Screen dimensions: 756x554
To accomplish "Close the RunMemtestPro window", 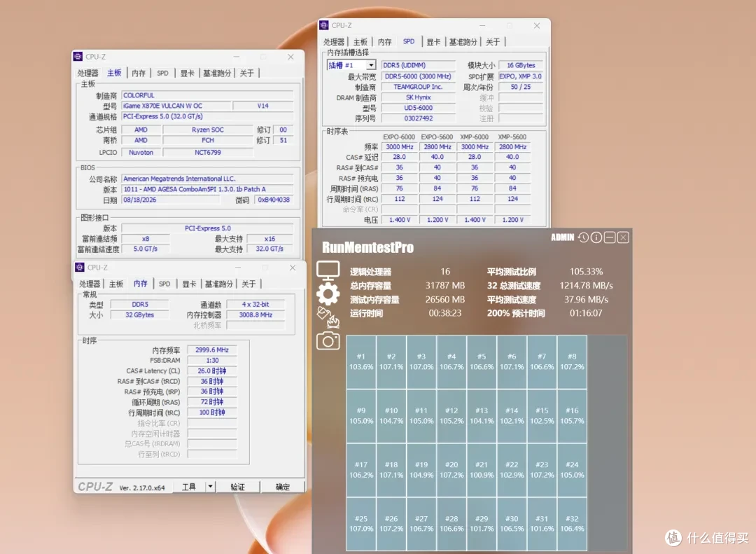I will click(x=623, y=237).
